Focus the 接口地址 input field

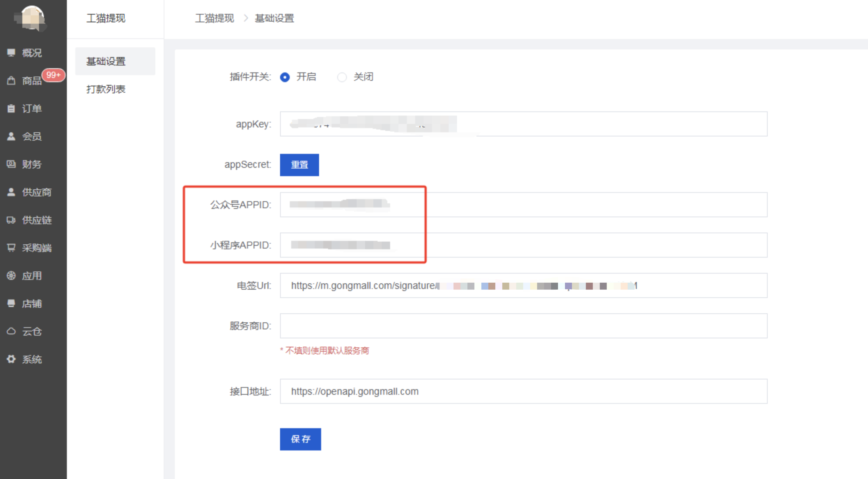tap(523, 391)
